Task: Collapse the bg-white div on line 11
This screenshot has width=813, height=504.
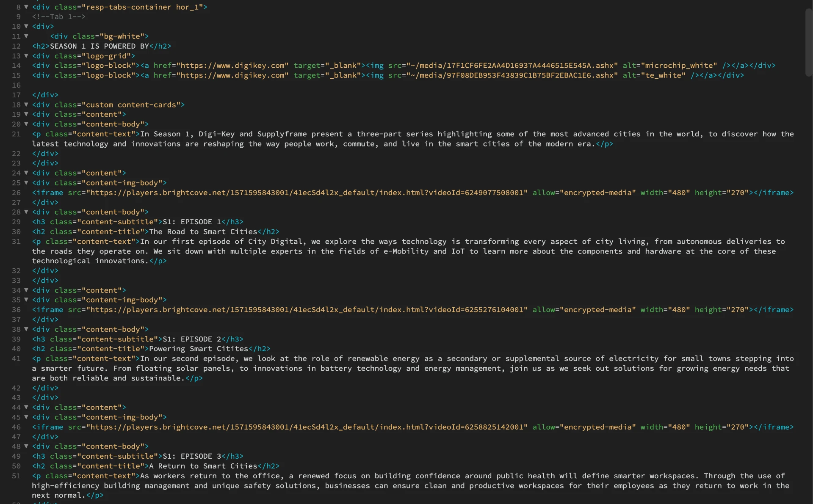Action: (x=26, y=36)
